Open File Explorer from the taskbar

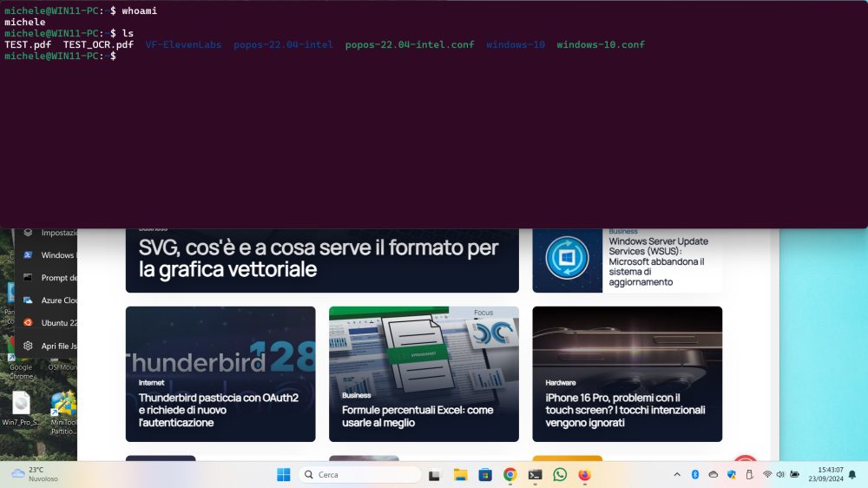(x=460, y=475)
